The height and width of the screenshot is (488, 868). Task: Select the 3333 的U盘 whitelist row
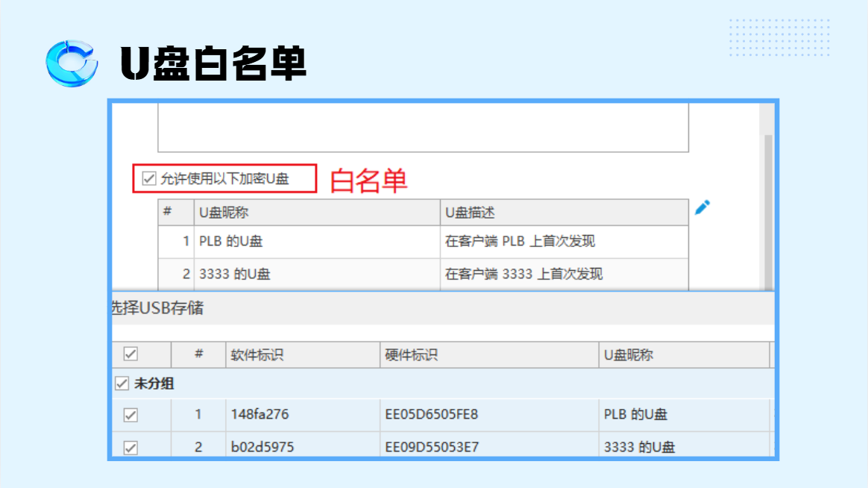click(x=424, y=274)
